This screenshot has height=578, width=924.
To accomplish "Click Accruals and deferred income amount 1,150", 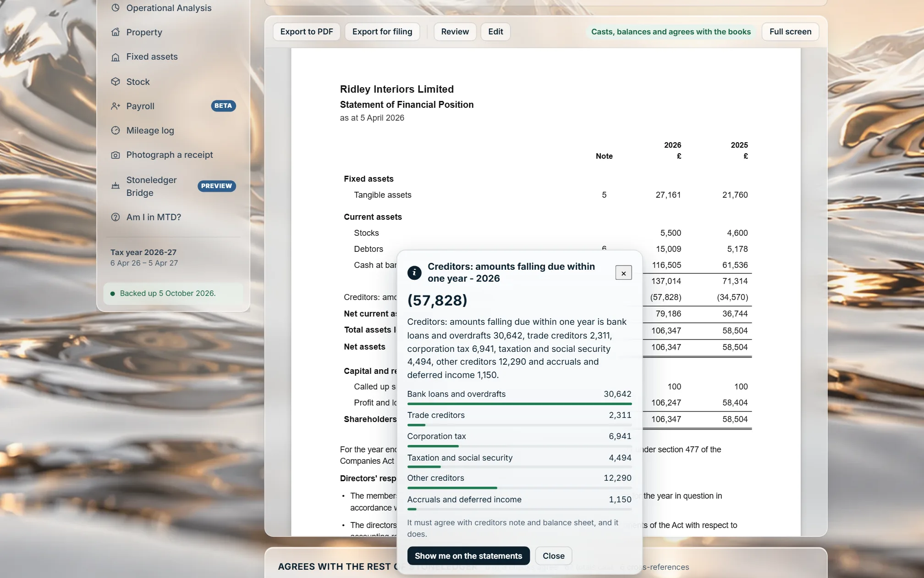I will [620, 500].
